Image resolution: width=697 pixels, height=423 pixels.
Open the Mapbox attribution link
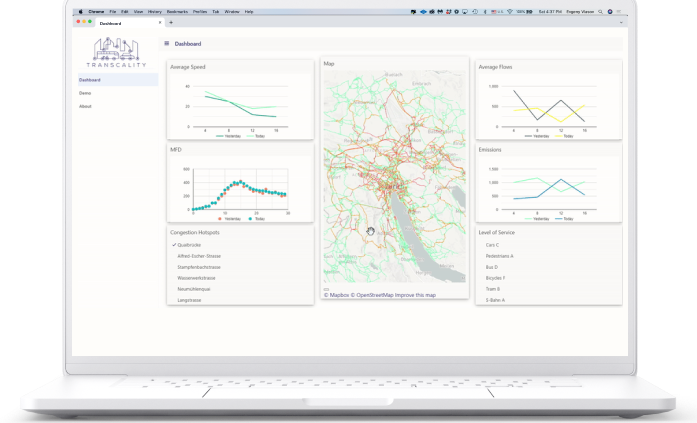336,295
